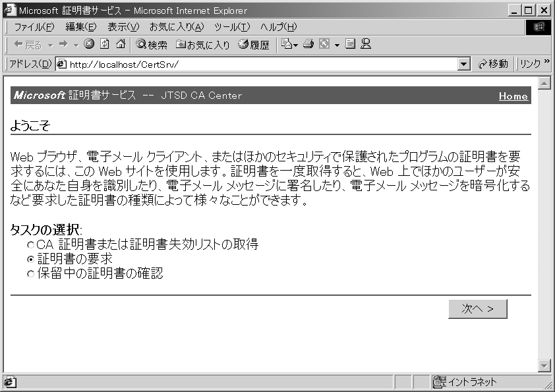This screenshot has width=555, height=392.
Task: Click the status bar page icon
Action: (x=10, y=382)
